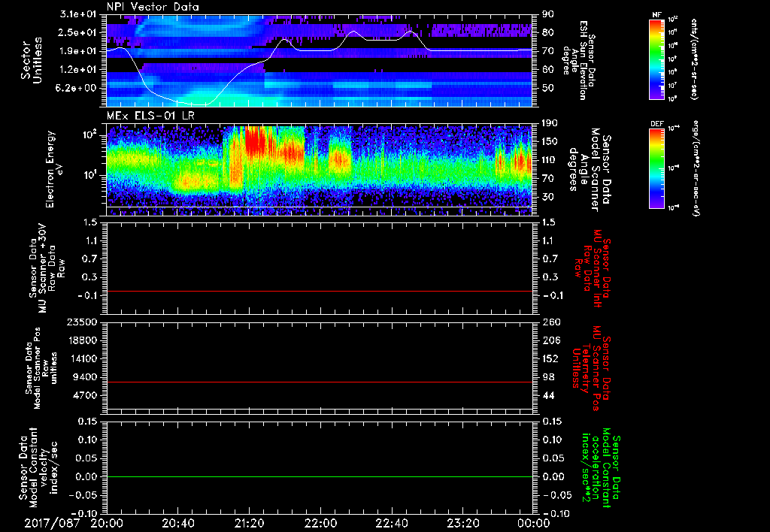770x532 pixels.
Task: Select the "cnts/(cm**2-sr-sec)" units label
Action: click(x=694, y=59)
